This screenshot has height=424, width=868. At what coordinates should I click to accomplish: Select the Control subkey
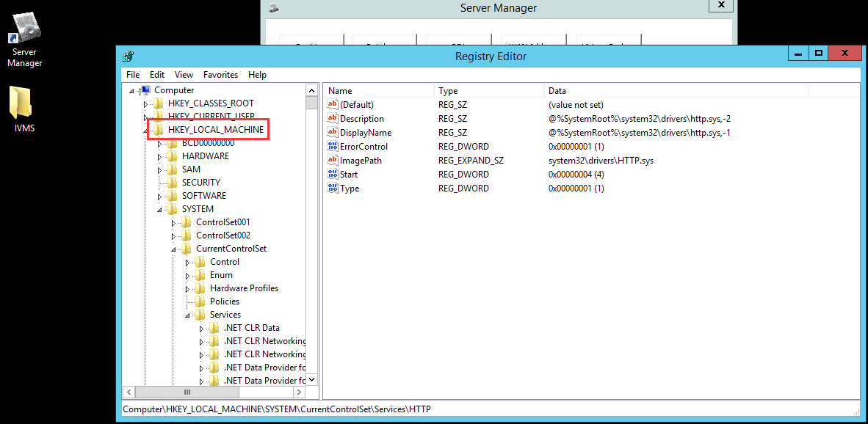point(225,261)
